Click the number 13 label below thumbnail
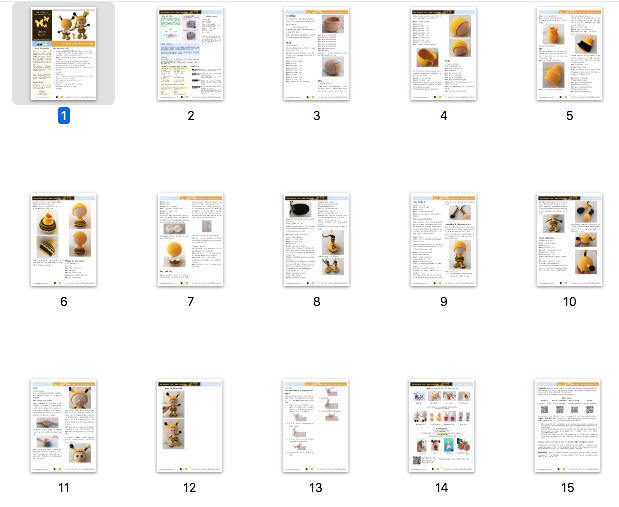619x507 pixels. pyautogui.click(x=316, y=488)
